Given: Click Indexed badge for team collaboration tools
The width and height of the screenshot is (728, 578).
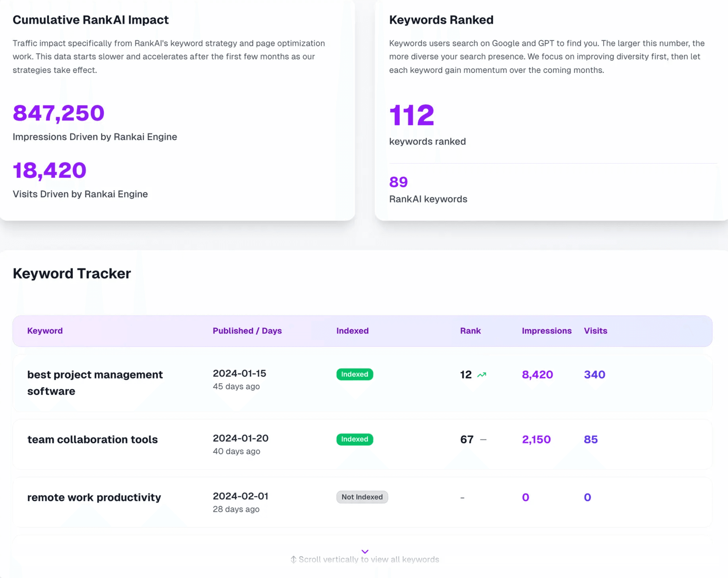Looking at the screenshot, I should pyautogui.click(x=355, y=439).
